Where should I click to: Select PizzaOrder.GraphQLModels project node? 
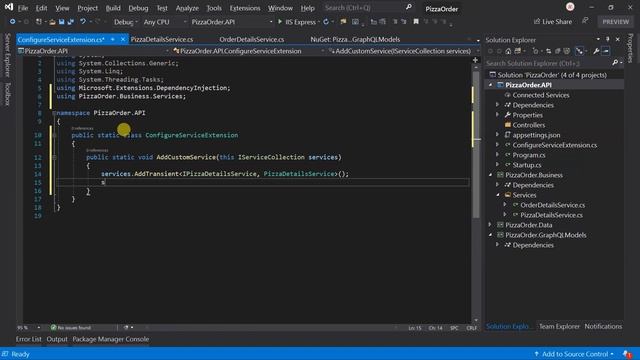coord(545,235)
